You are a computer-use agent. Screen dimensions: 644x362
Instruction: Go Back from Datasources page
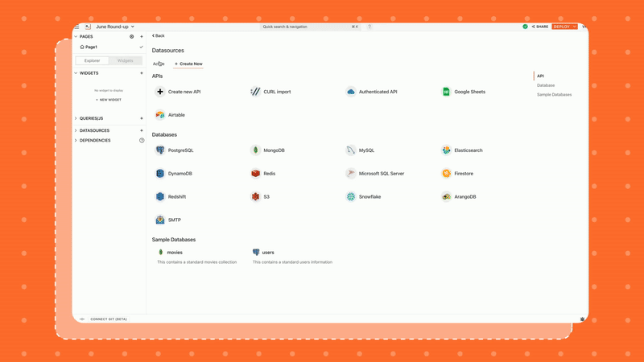click(158, 35)
